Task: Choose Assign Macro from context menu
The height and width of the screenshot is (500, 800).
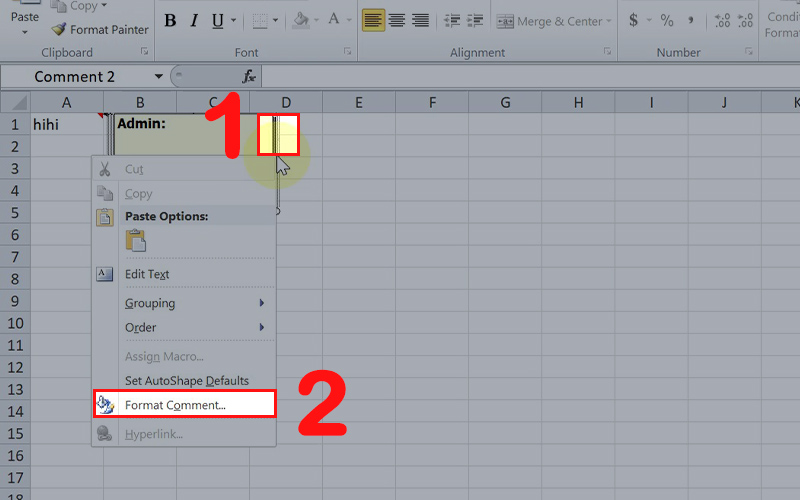Action: pos(184,357)
